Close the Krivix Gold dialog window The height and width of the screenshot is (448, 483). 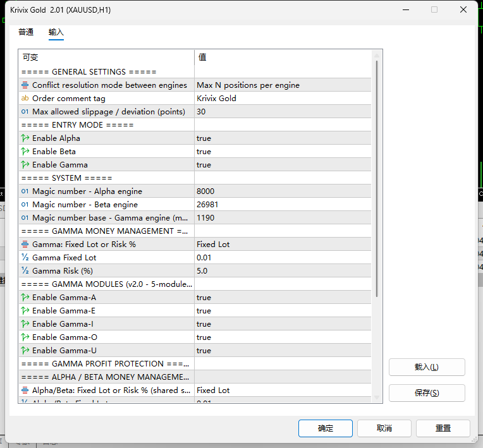click(x=463, y=10)
